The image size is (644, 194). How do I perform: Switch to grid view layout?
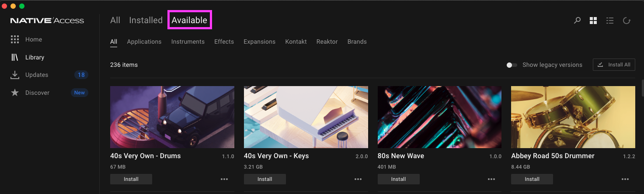(x=593, y=21)
